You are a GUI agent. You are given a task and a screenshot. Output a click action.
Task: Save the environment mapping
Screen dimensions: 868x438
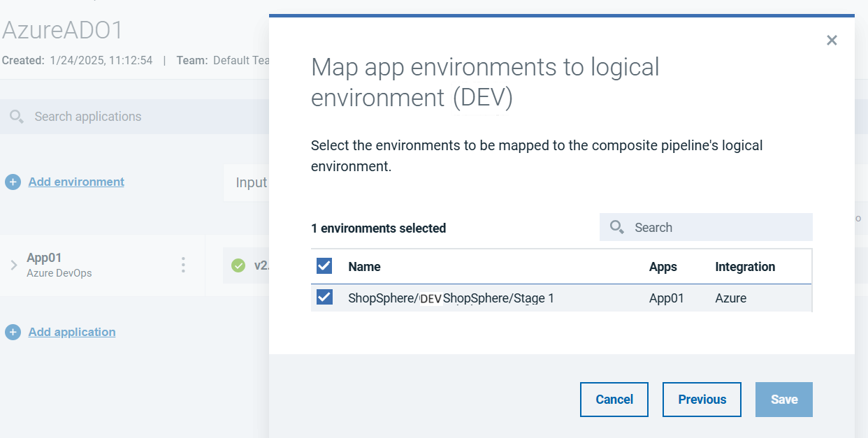pyautogui.click(x=783, y=400)
